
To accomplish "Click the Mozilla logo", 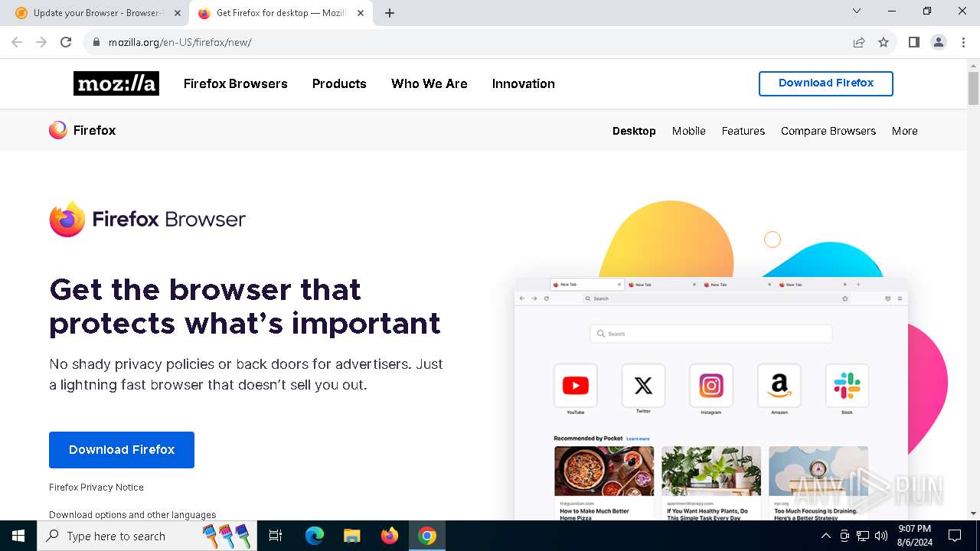I will 116,83.
